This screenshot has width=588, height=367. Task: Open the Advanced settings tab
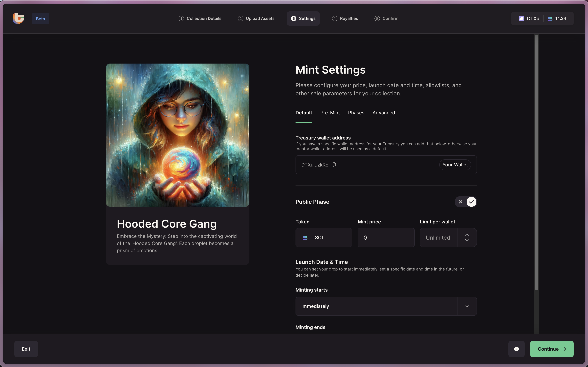point(384,113)
